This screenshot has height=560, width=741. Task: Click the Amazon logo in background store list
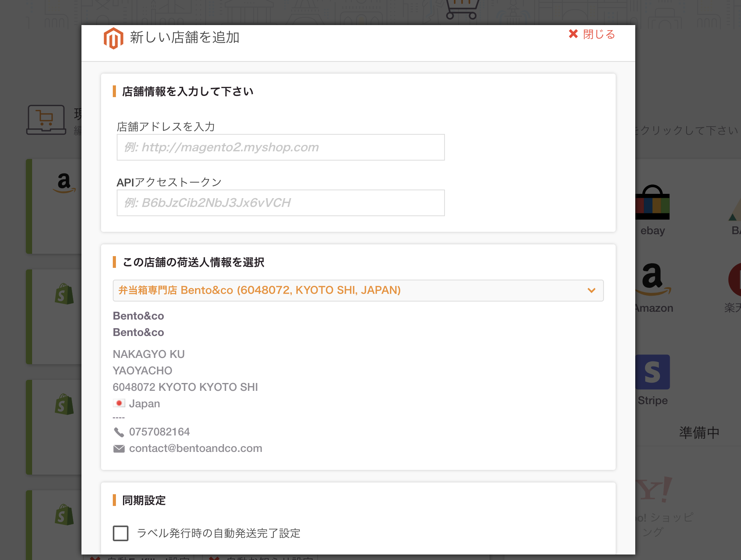pyautogui.click(x=64, y=183)
